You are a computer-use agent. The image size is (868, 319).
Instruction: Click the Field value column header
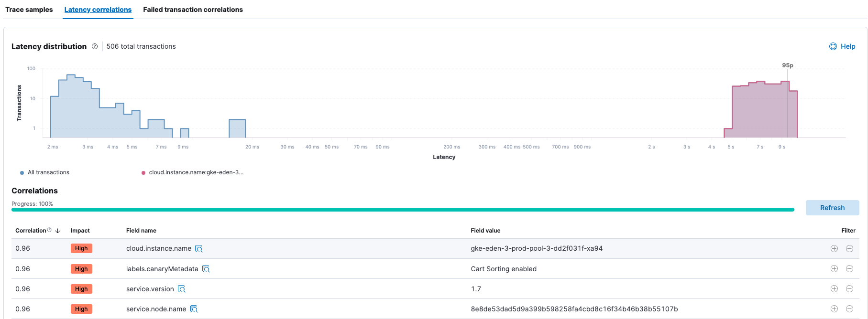tap(485, 231)
